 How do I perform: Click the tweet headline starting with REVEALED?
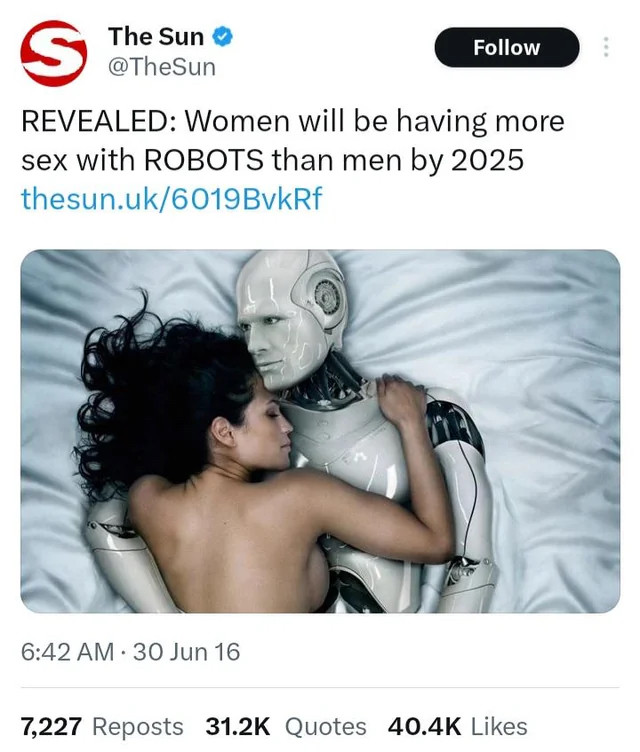(293, 140)
